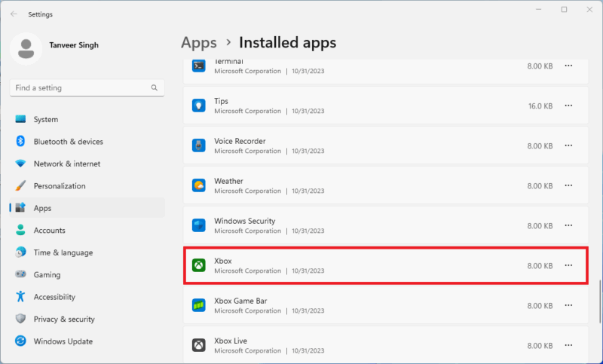Open Network & internet settings

tap(87, 164)
